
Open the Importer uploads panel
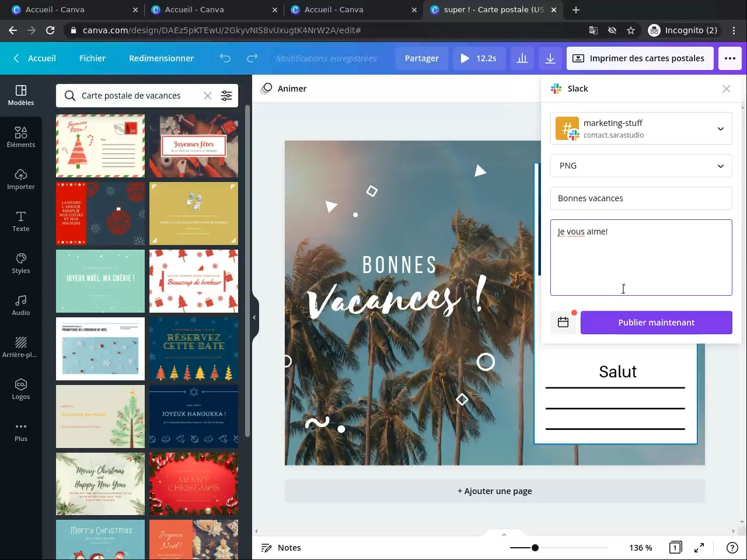(x=21, y=179)
